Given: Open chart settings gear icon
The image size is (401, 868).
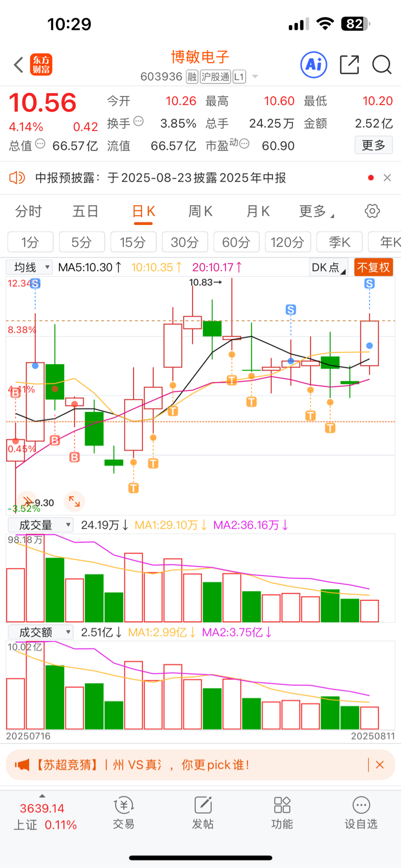Looking at the screenshot, I should click(x=372, y=211).
